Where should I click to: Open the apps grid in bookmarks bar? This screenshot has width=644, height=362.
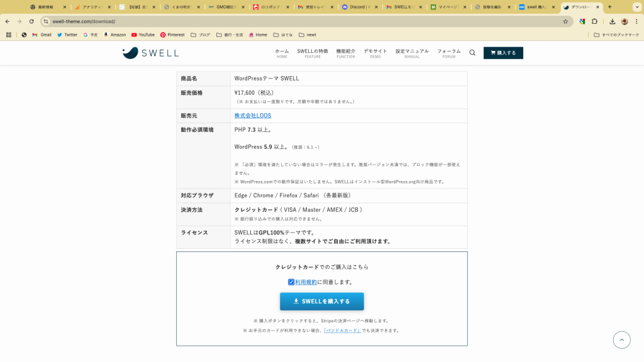[x=9, y=35]
